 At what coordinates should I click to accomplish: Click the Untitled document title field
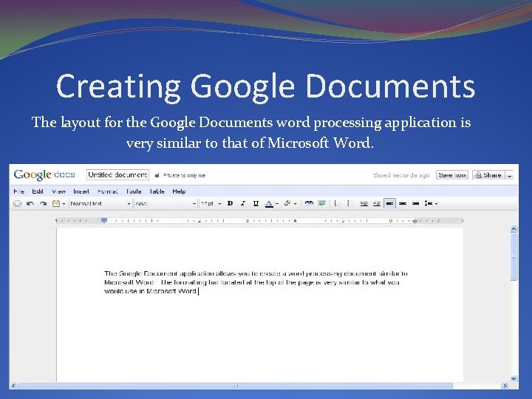tap(117, 174)
